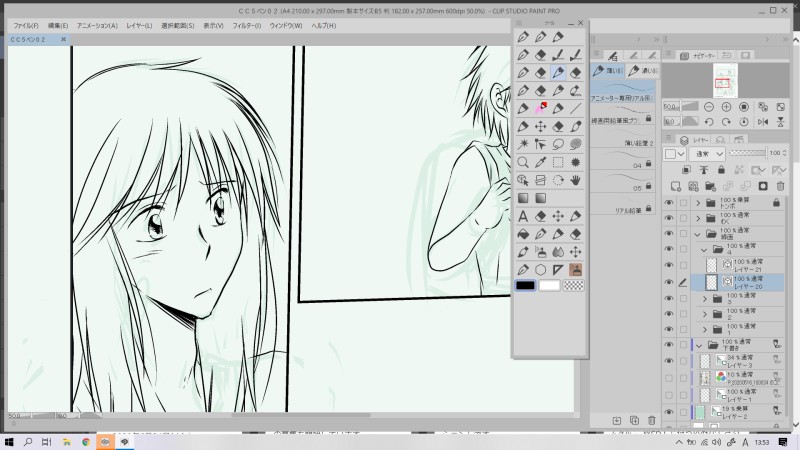Select the rectangular marquee selection tool
This screenshot has width=800, height=450.
pyautogui.click(x=558, y=162)
